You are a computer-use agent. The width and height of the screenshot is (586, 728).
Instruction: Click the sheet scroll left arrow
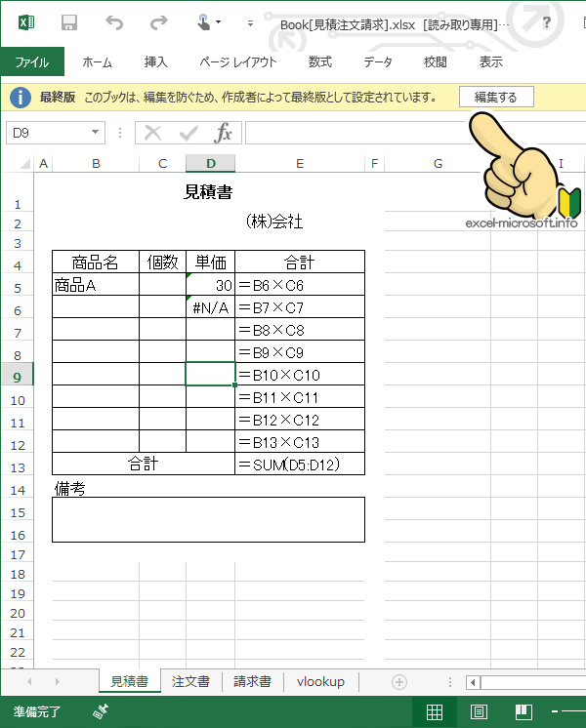[x=29, y=681]
